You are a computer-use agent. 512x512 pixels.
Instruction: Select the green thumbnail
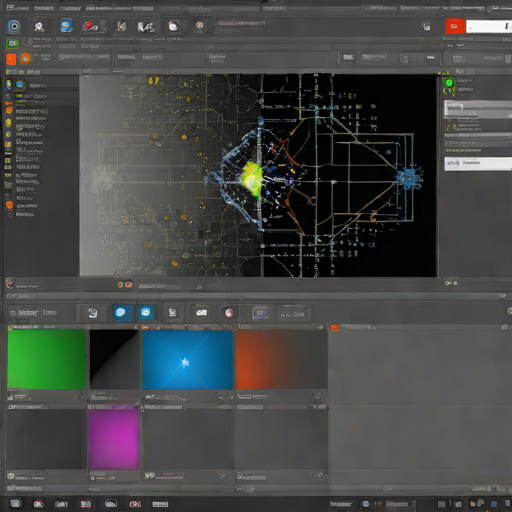click(46, 359)
